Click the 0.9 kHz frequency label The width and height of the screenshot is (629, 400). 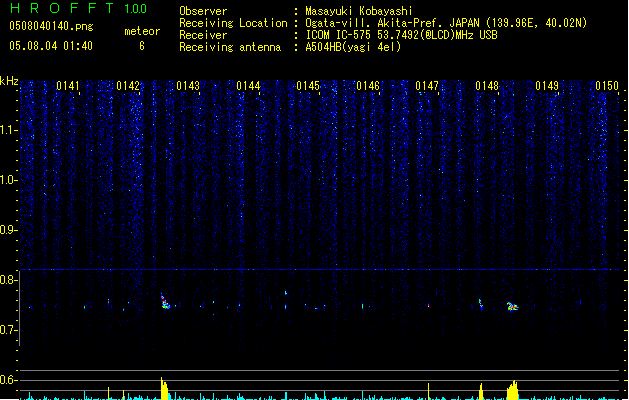8,230
